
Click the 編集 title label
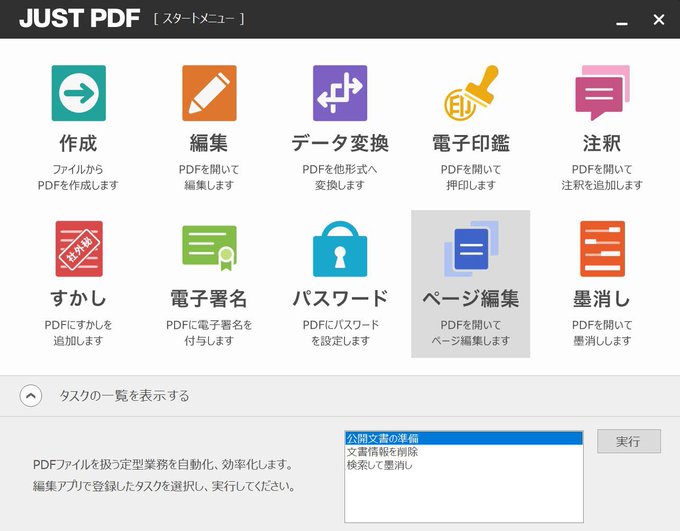pos(209,143)
